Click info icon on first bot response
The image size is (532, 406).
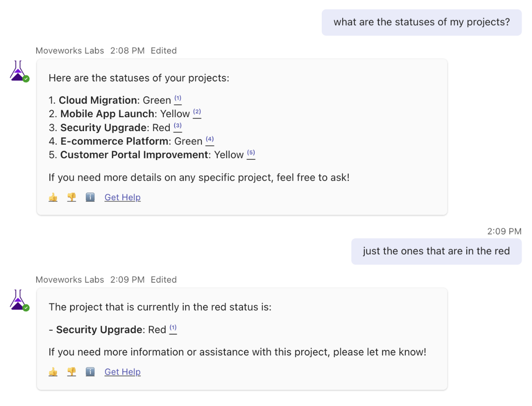click(90, 197)
